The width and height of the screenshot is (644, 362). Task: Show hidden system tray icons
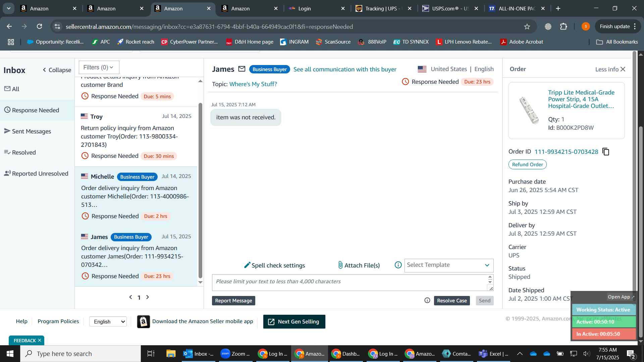point(520,354)
